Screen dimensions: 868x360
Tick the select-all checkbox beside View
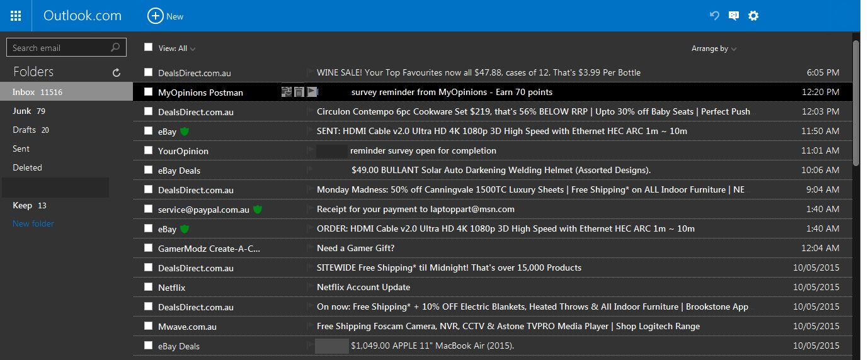[148, 47]
